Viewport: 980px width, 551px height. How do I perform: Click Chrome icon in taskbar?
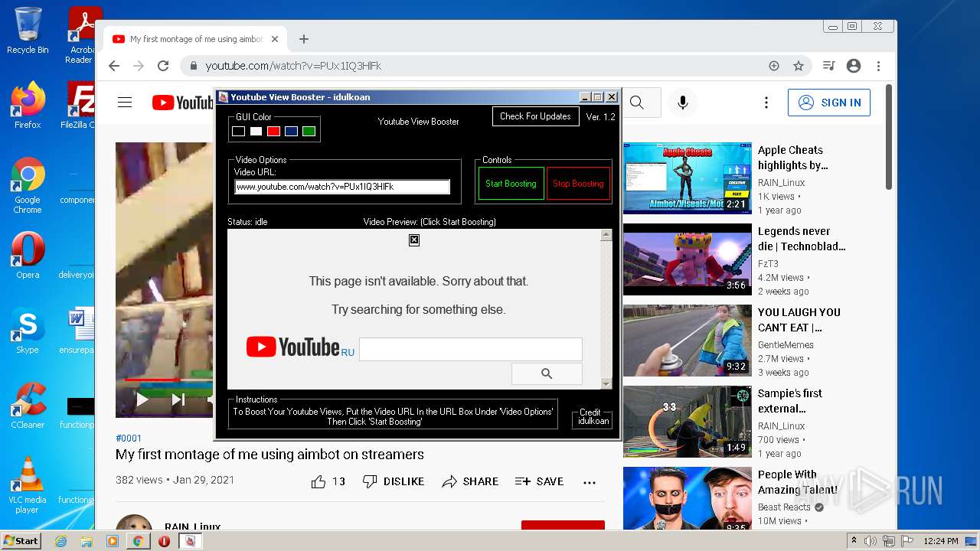click(139, 541)
